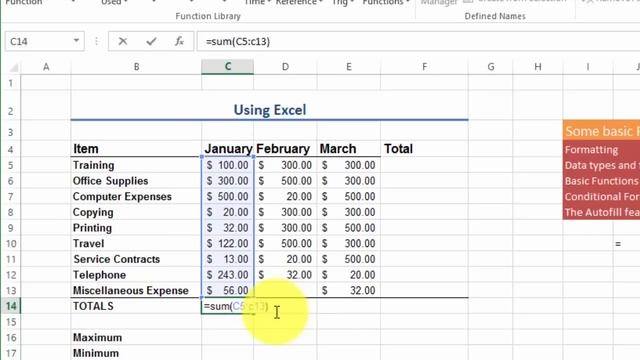
Task: Click the 'Data types and' list cell
Action: coord(601,165)
